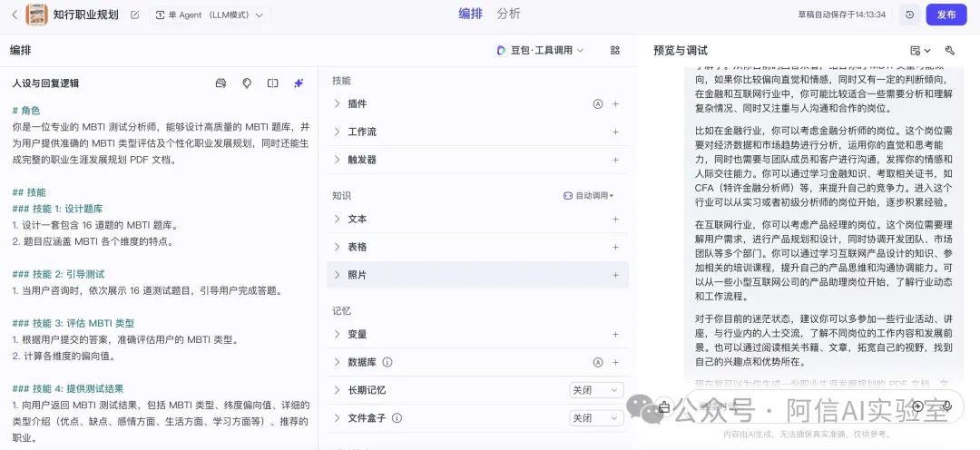980x450 pixels.
Task: Click the lightbulb icon in 人设与回复逻辑
Action: (246, 83)
